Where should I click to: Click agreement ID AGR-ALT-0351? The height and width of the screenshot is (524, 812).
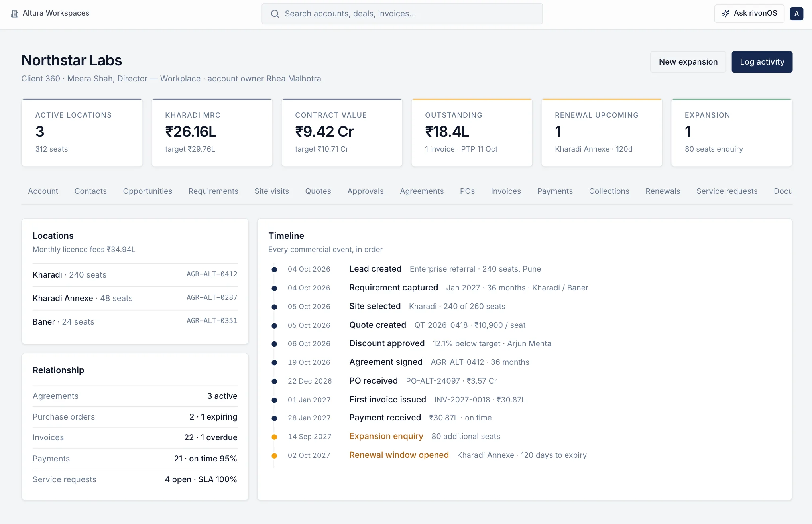click(x=212, y=321)
